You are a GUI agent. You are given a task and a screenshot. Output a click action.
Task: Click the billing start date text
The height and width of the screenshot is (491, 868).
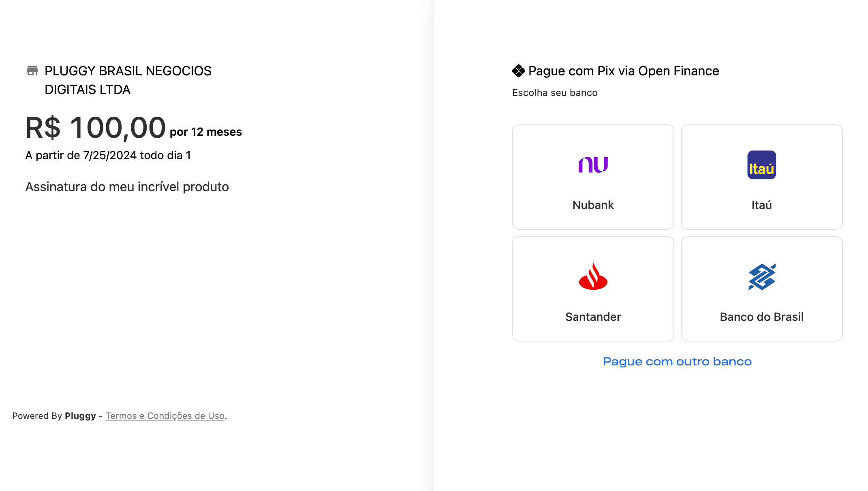[108, 155]
